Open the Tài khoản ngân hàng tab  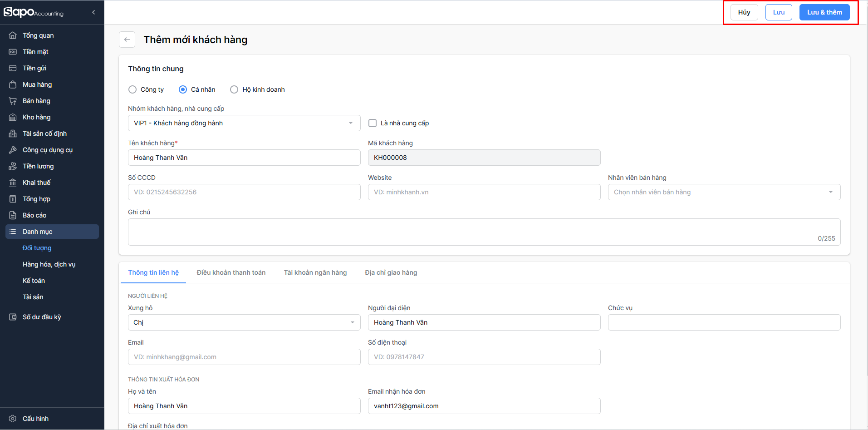(x=315, y=272)
